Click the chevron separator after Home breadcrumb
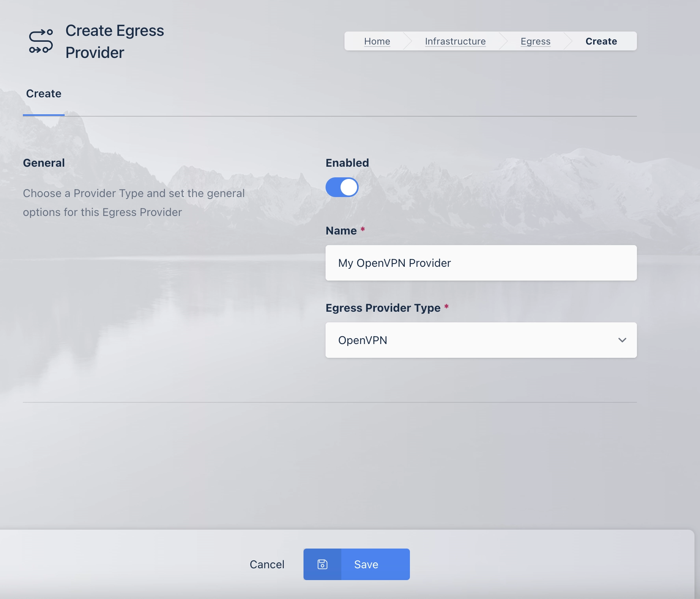The width and height of the screenshot is (700, 599). pos(408,41)
